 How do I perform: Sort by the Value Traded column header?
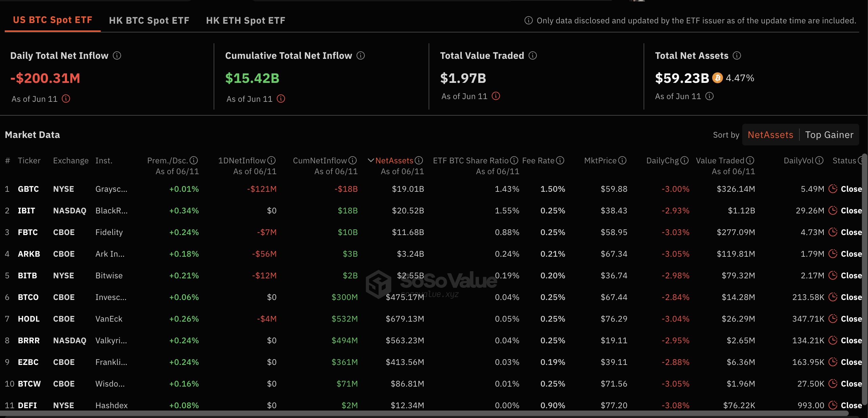click(x=720, y=161)
